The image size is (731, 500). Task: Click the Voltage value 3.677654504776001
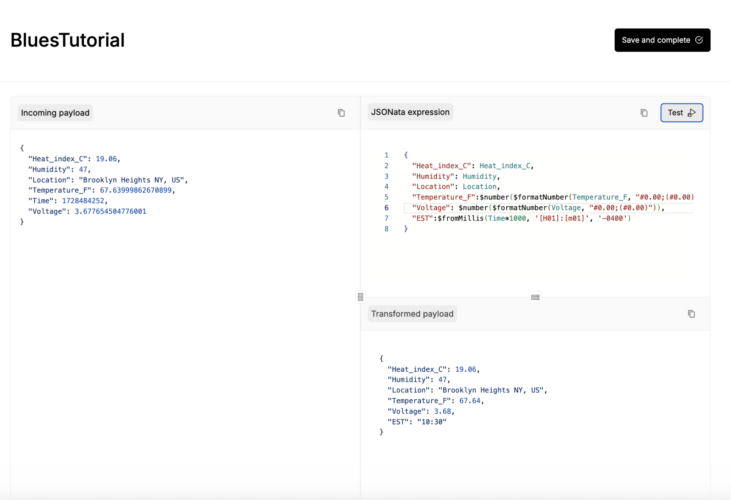[x=110, y=211]
